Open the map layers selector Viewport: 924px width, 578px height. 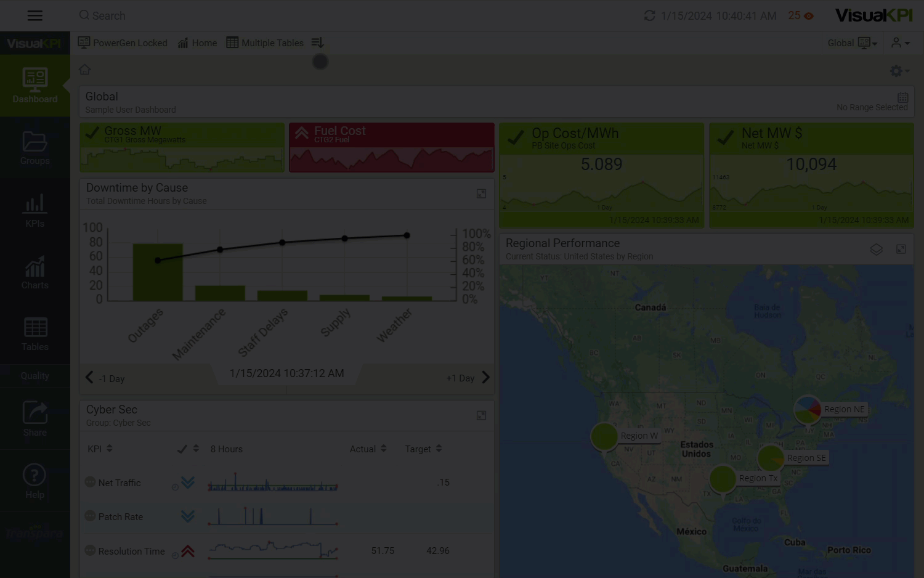point(876,250)
